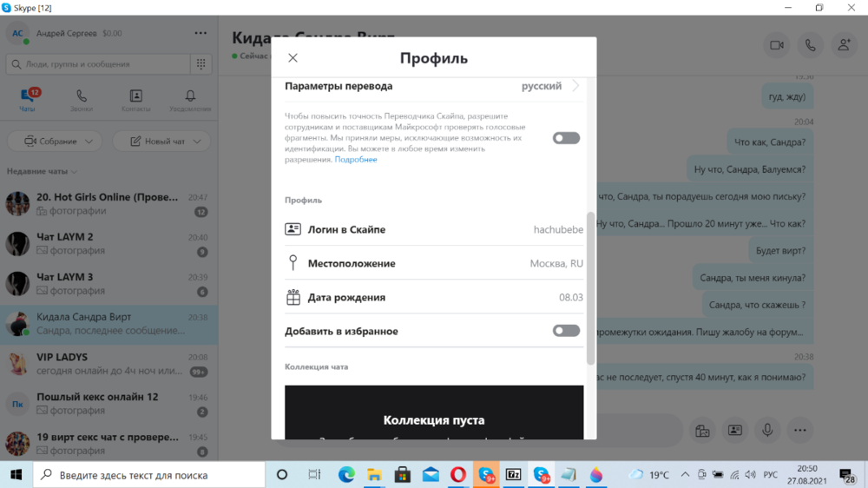Open the Windows notification center

coord(847,475)
